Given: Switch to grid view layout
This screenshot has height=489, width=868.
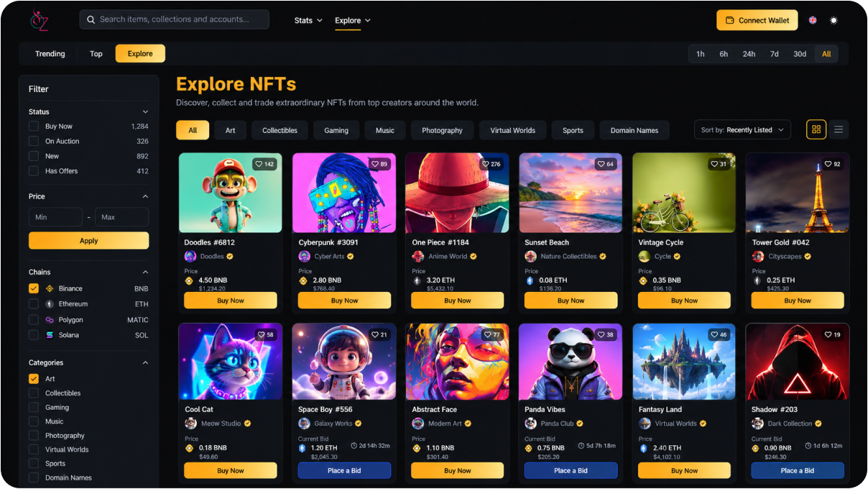Looking at the screenshot, I should pos(816,129).
